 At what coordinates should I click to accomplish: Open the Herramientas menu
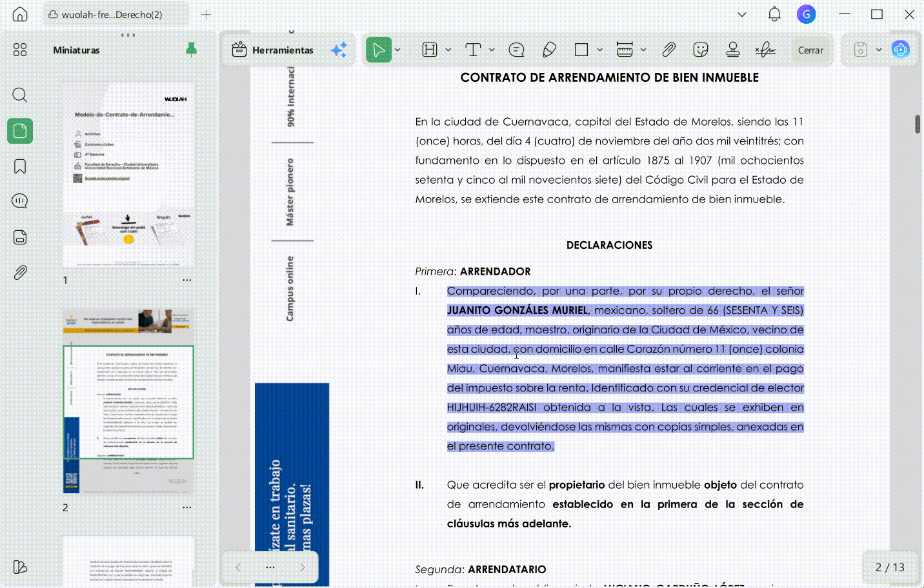(x=274, y=50)
